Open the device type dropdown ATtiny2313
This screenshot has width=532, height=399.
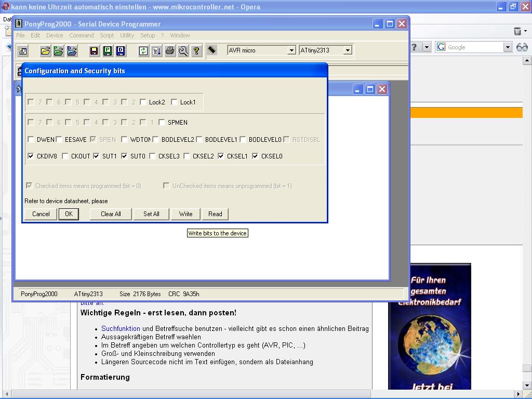pos(348,50)
